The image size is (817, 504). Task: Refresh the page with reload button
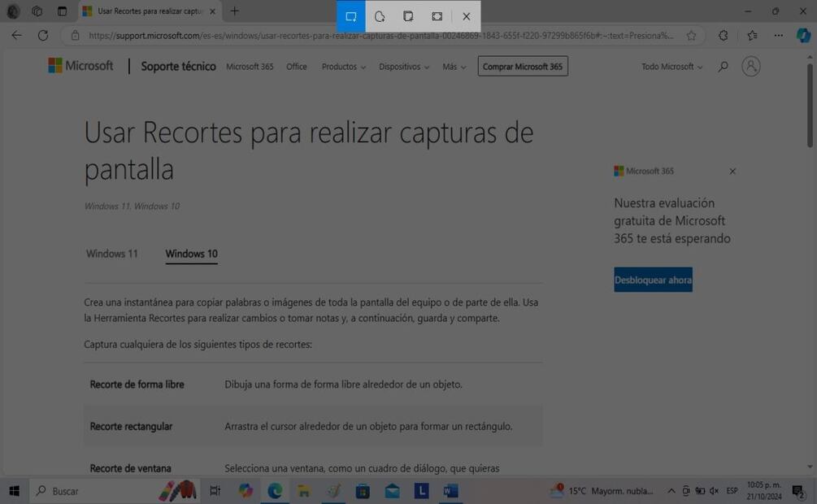[43, 36]
